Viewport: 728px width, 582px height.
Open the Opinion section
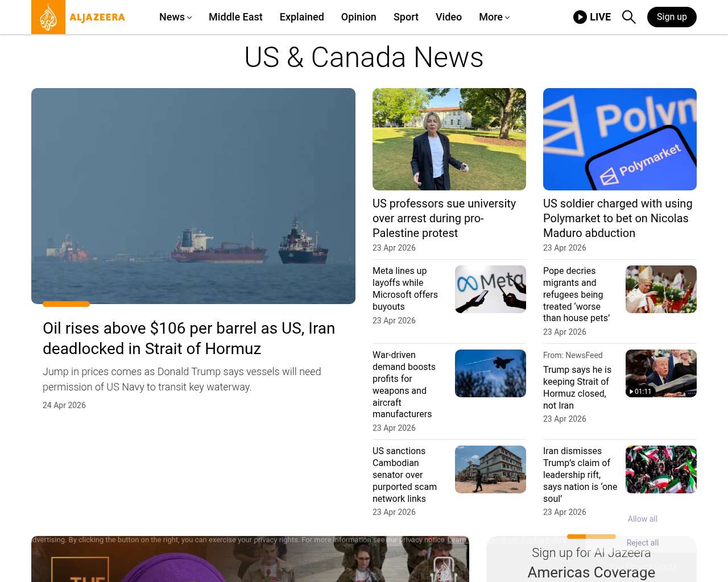[359, 17]
